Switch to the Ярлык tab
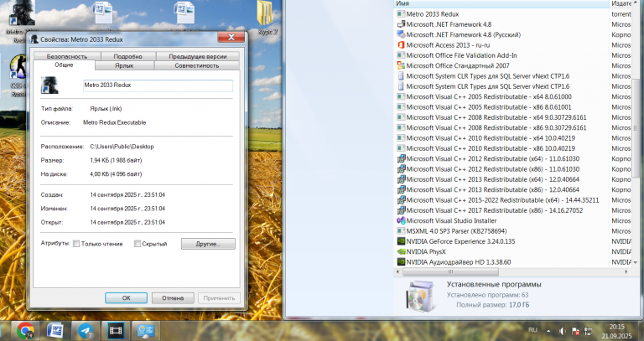 (124, 65)
